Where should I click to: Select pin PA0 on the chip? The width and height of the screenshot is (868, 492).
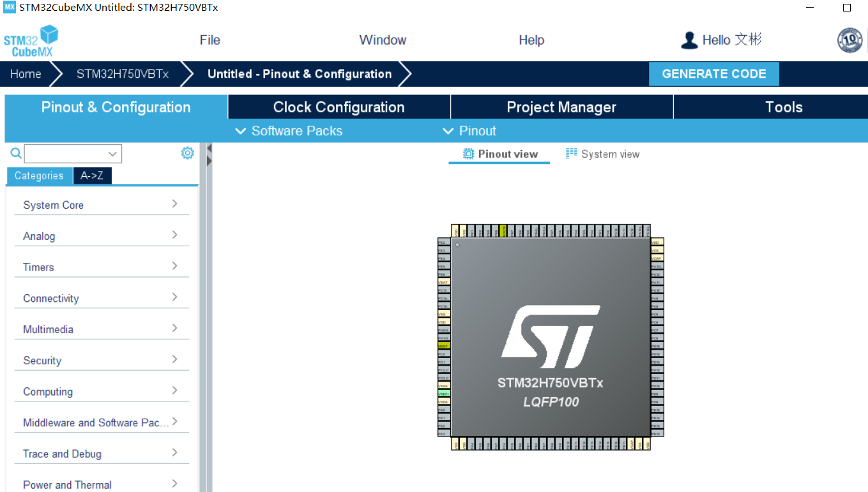[x=444, y=410]
